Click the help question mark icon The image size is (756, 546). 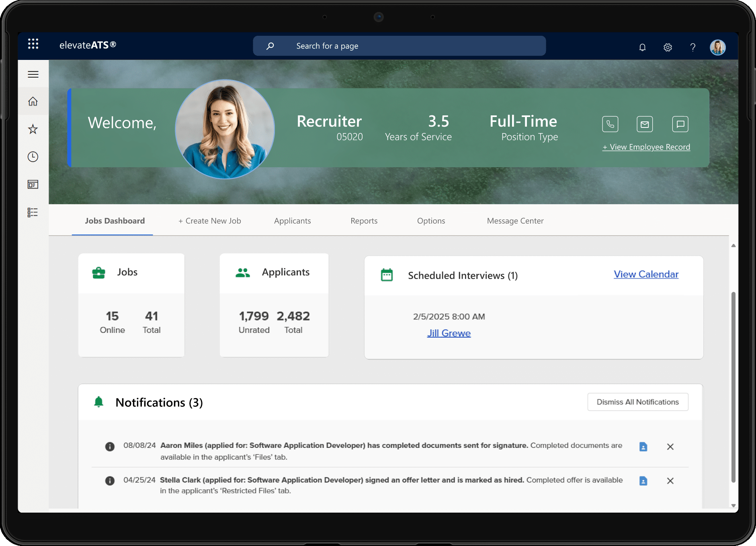point(693,47)
